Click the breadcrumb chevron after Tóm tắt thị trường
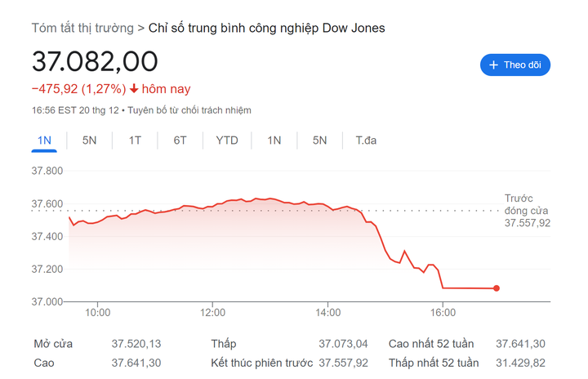Screen dimensions: 588x379 [x=141, y=28]
